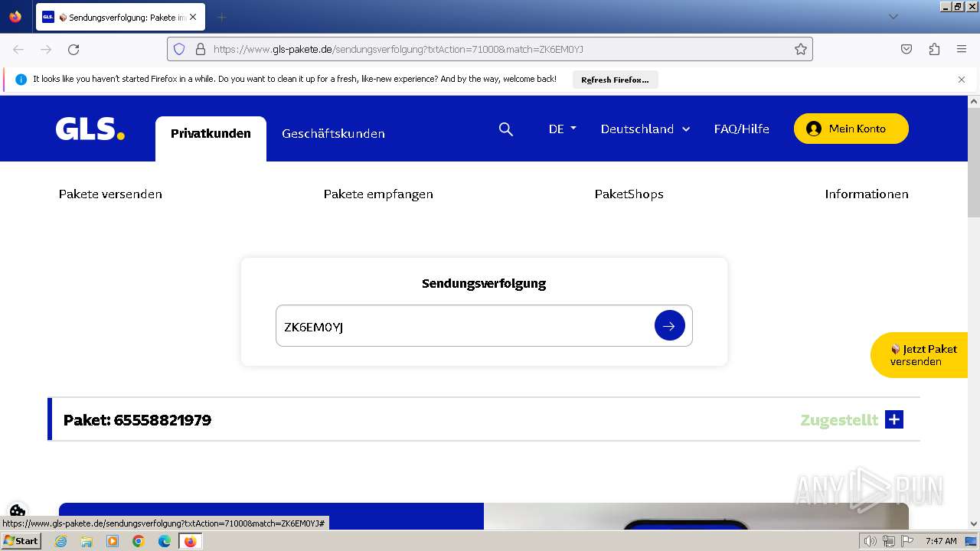Open Action Center flag tray icon
The image size is (980, 551).
pyautogui.click(x=907, y=541)
